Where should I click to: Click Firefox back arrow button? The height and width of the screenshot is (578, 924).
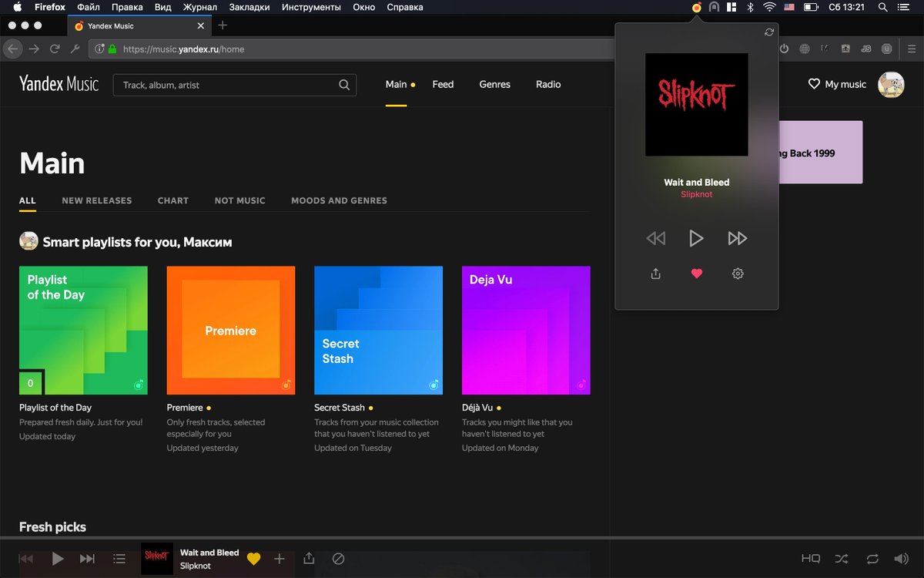[12, 49]
